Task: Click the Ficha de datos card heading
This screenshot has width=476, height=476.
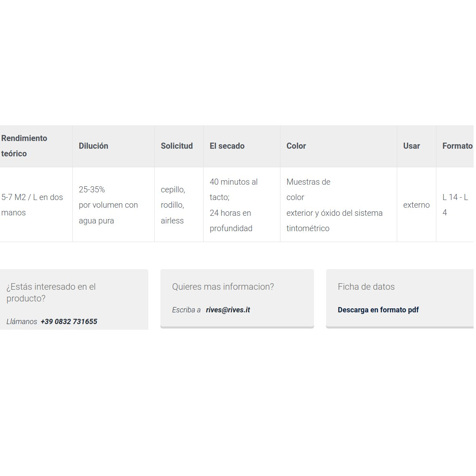Action: point(366,286)
